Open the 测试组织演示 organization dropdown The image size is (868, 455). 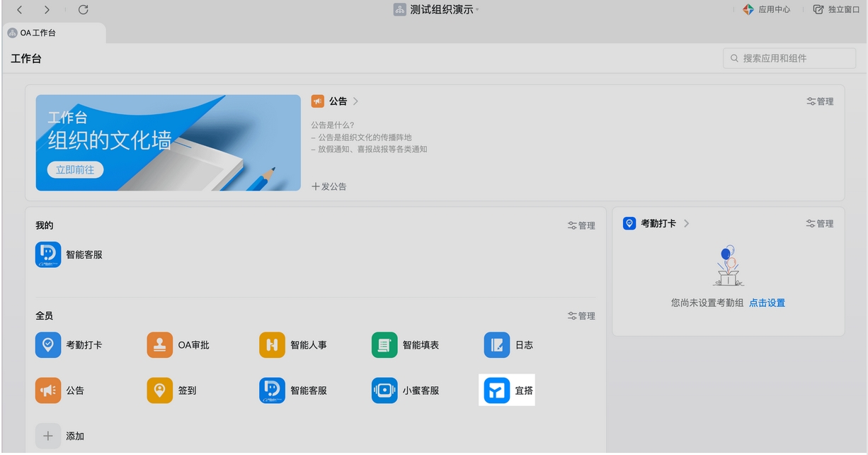point(477,10)
